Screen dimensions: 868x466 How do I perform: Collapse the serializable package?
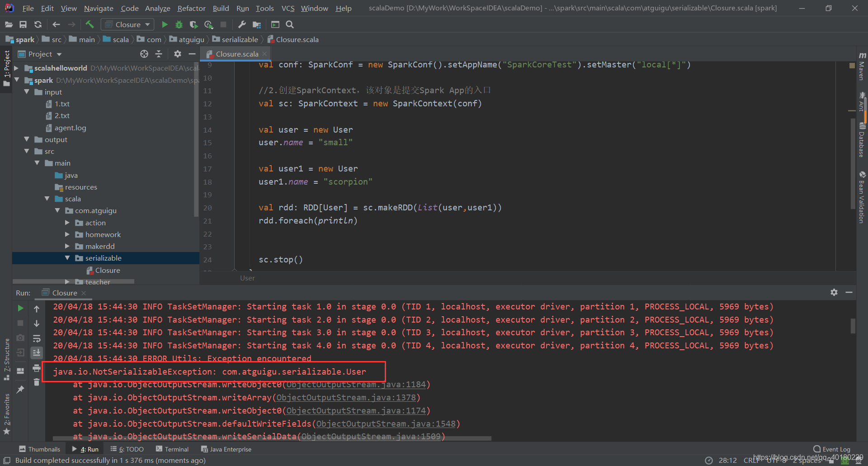point(67,258)
